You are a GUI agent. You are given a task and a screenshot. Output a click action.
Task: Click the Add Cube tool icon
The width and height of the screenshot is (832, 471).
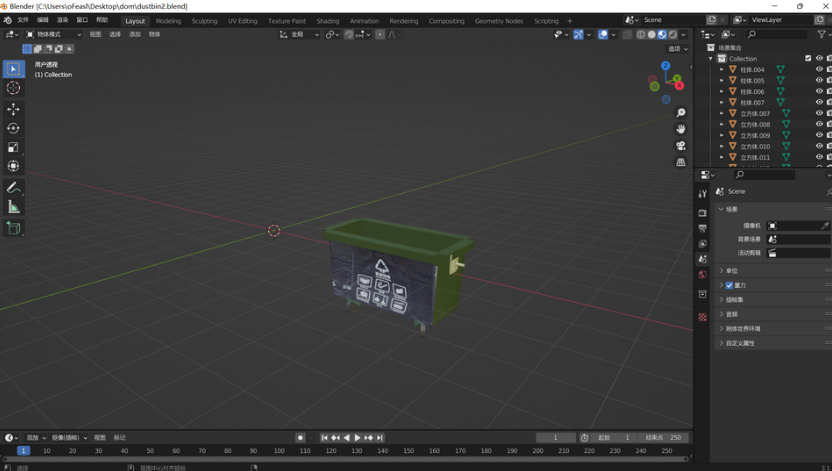pyautogui.click(x=13, y=228)
